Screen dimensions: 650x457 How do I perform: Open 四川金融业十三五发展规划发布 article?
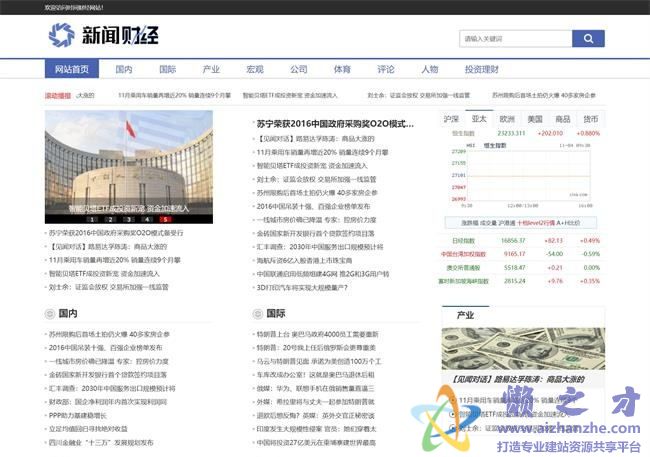coord(101,442)
